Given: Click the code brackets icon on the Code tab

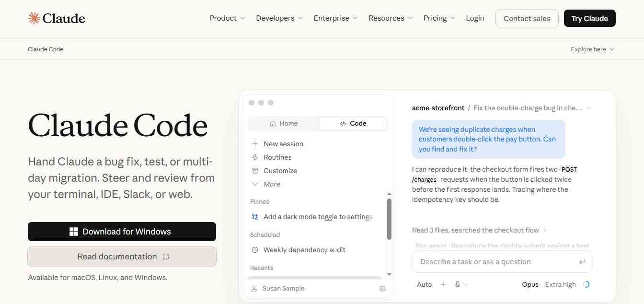Looking at the screenshot, I should (x=343, y=124).
